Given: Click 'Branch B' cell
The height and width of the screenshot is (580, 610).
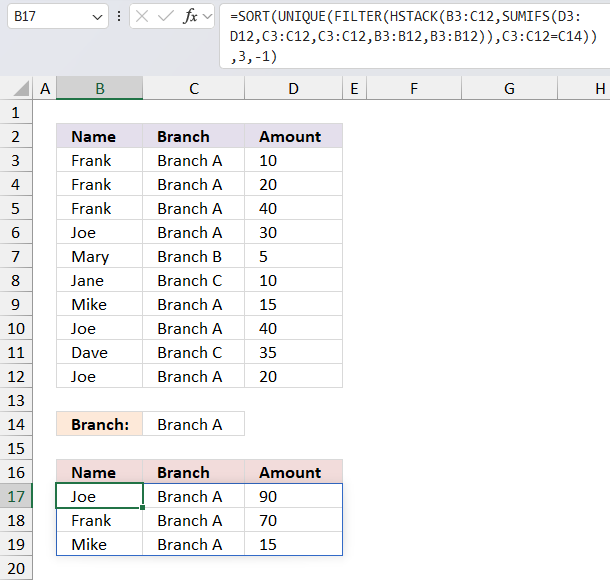Looking at the screenshot, I should pos(194,256).
